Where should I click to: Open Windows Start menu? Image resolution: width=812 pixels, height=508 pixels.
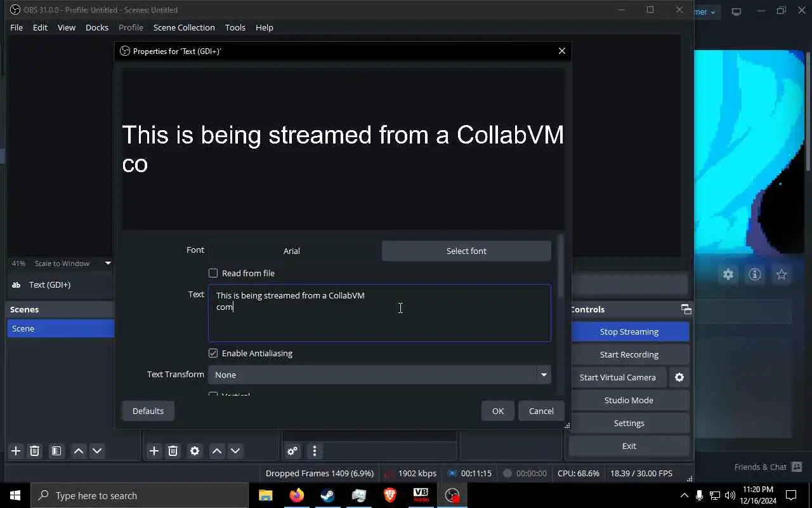(x=15, y=495)
